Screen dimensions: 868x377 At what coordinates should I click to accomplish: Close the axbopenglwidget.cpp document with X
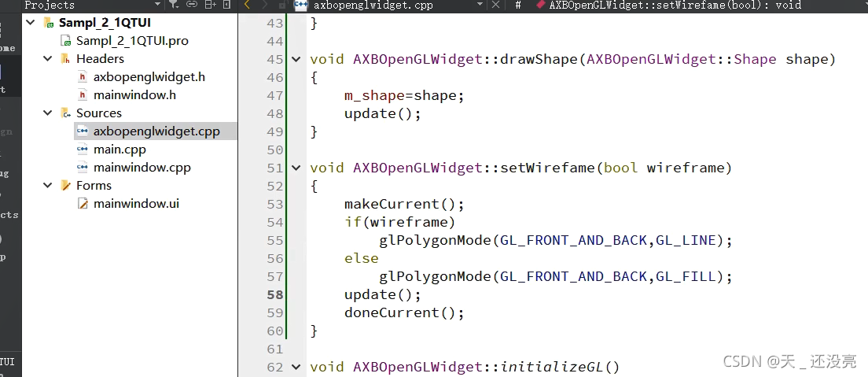point(495,5)
